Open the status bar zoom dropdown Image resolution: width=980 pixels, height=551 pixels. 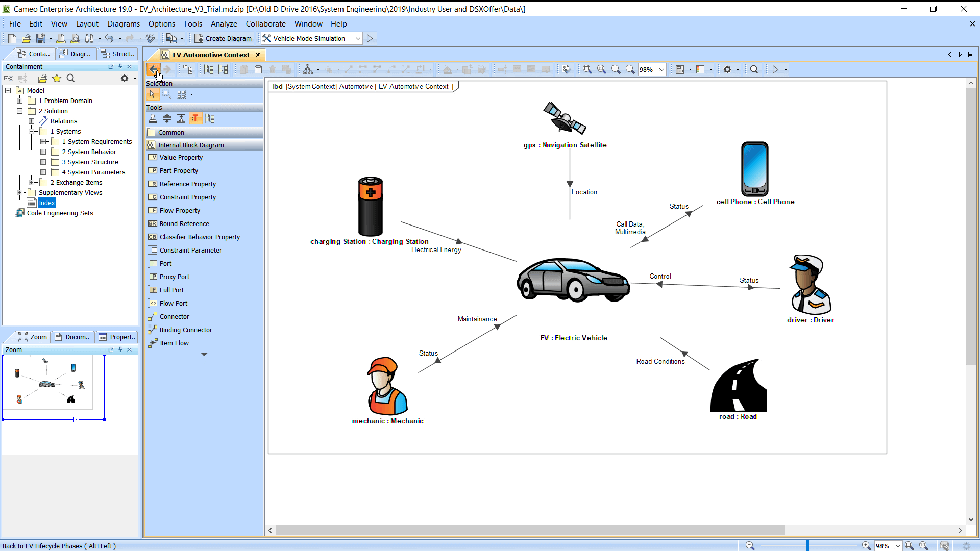(x=898, y=546)
